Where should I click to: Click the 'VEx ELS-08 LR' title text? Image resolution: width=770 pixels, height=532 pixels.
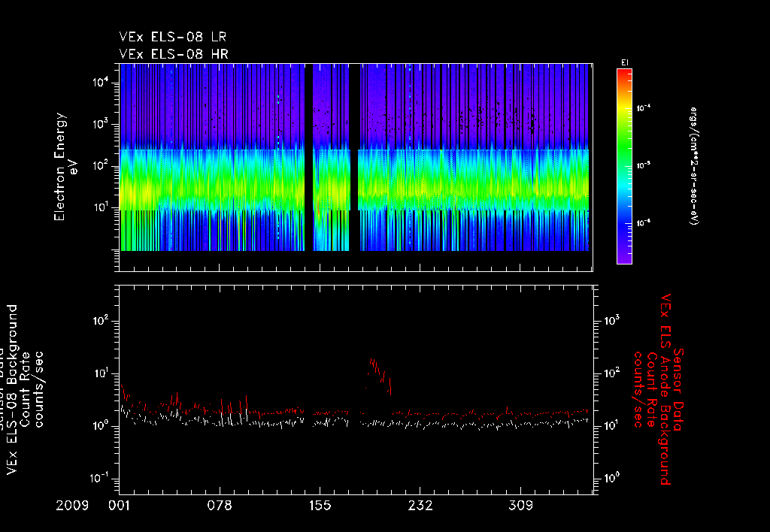point(172,37)
